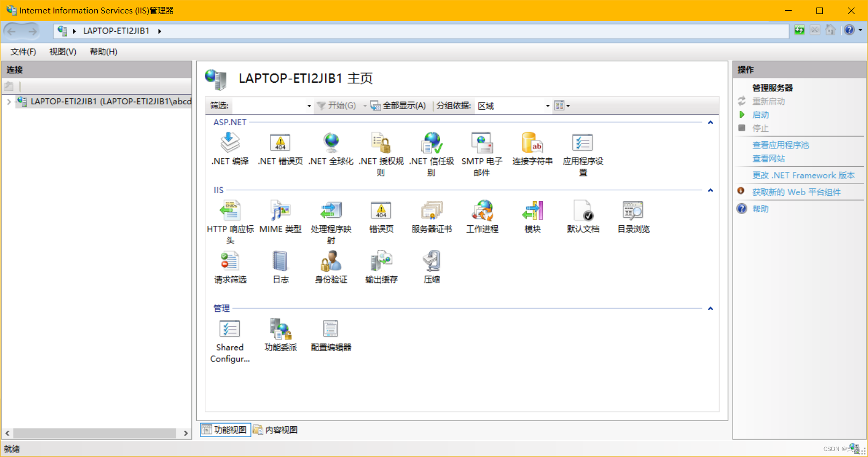
Task: Click the right scroll arrow in 连接 pane
Action: 185,433
